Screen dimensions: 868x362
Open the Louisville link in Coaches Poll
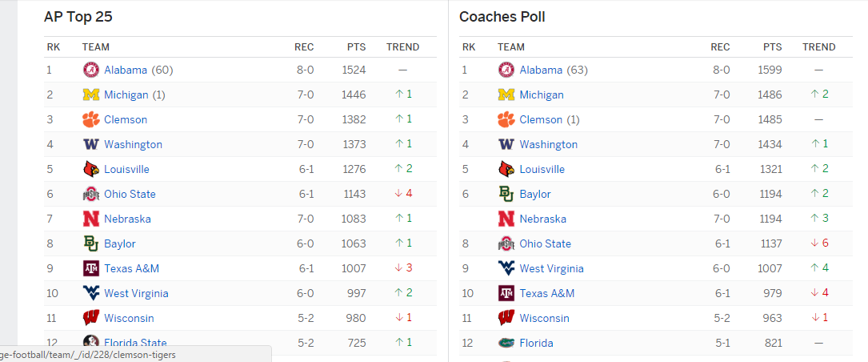[x=542, y=169]
